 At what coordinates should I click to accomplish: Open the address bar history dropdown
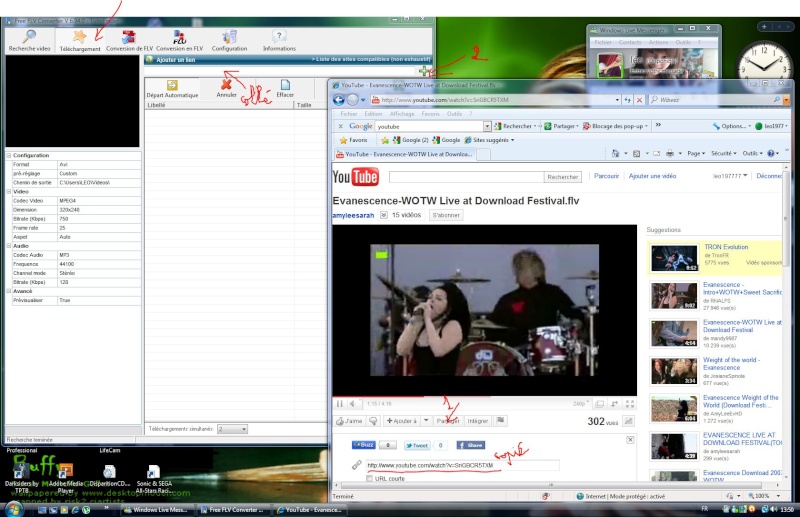(x=617, y=100)
